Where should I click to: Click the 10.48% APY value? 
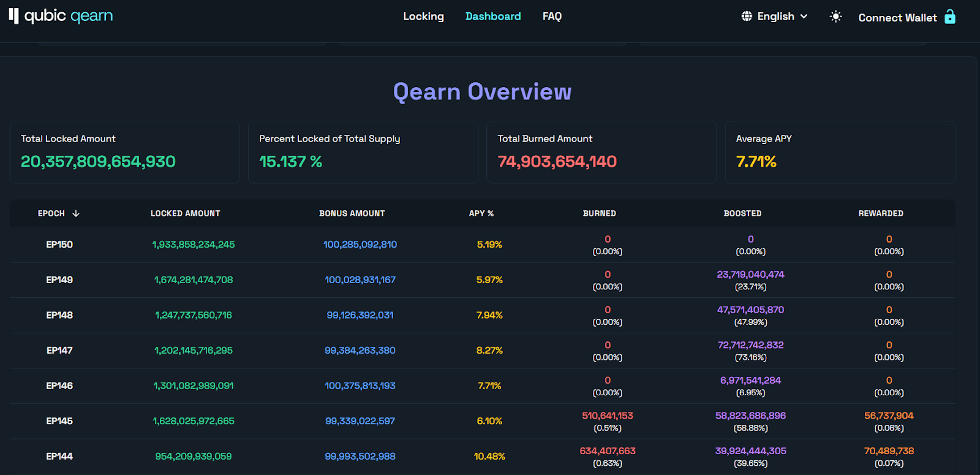point(489,456)
